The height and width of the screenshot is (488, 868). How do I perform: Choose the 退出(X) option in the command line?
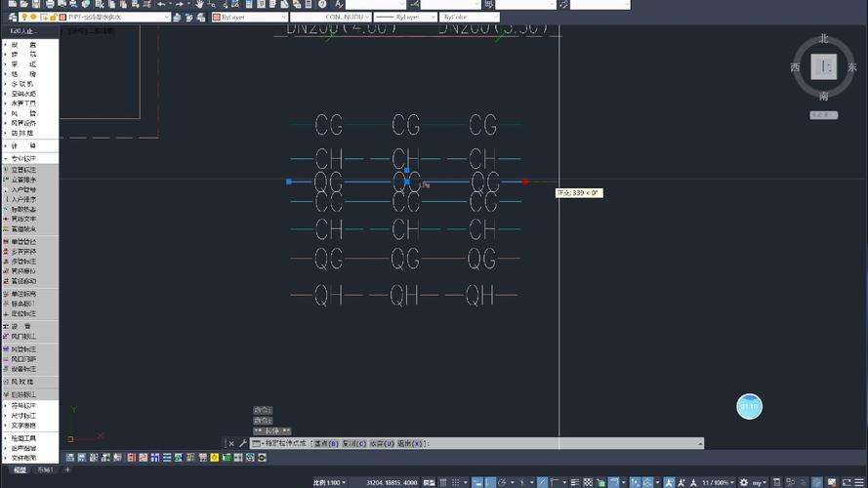[412, 443]
